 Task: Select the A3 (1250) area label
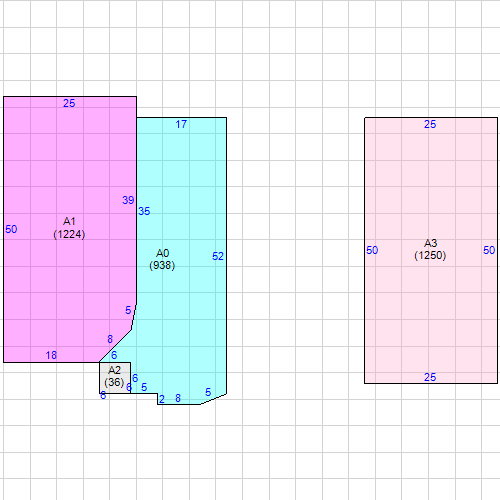(430, 249)
